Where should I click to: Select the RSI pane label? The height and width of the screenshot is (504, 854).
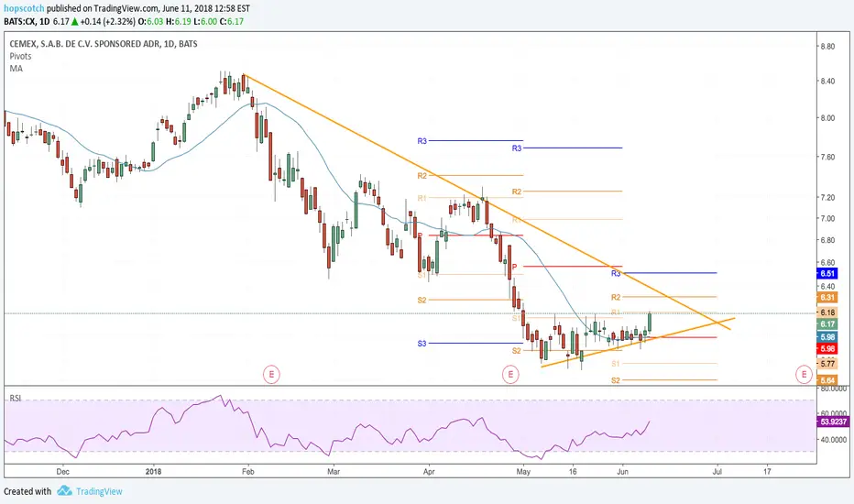[16, 399]
